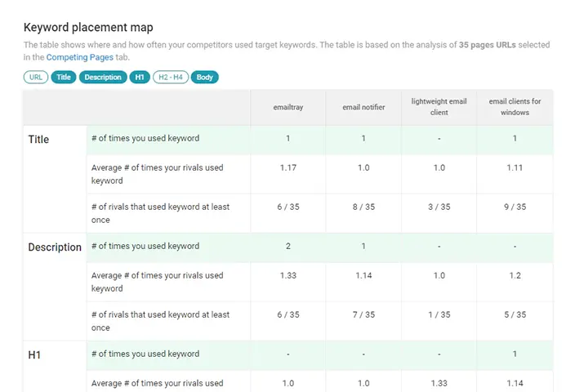
Task: Open the Competing Pages tab link
Action: point(80,57)
